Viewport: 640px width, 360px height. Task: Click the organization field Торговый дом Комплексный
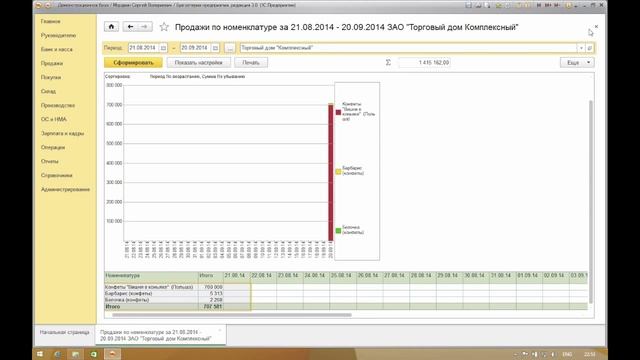pyautogui.click(x=408, y=48)
